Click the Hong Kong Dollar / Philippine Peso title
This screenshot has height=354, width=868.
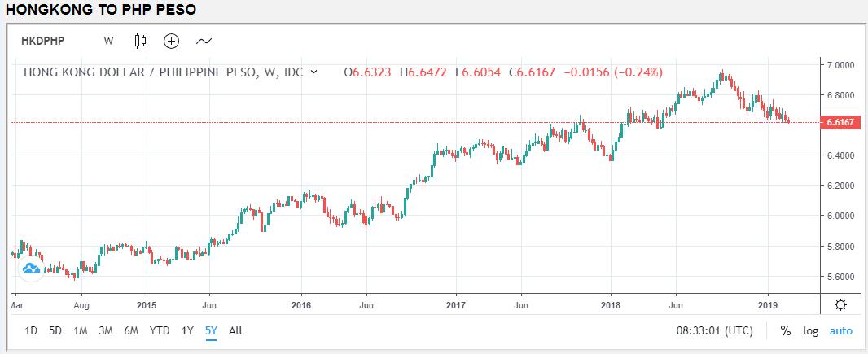[163, 72]
